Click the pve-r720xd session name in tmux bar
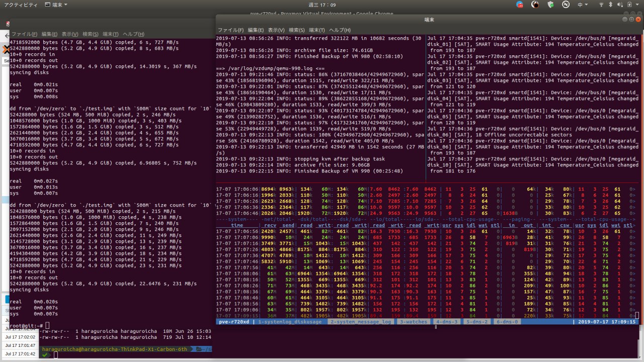The height and width of the screenshot is (362, 644). point(233,322)
